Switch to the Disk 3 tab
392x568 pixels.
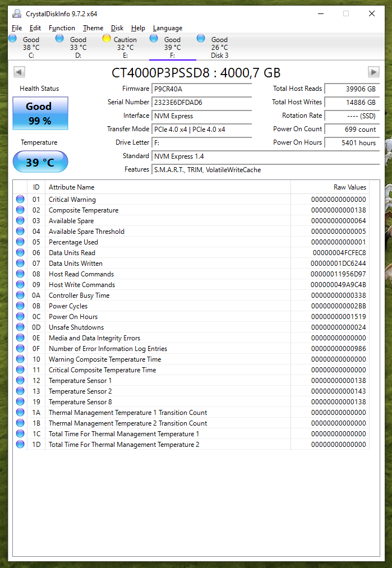[x=219, y=47]
